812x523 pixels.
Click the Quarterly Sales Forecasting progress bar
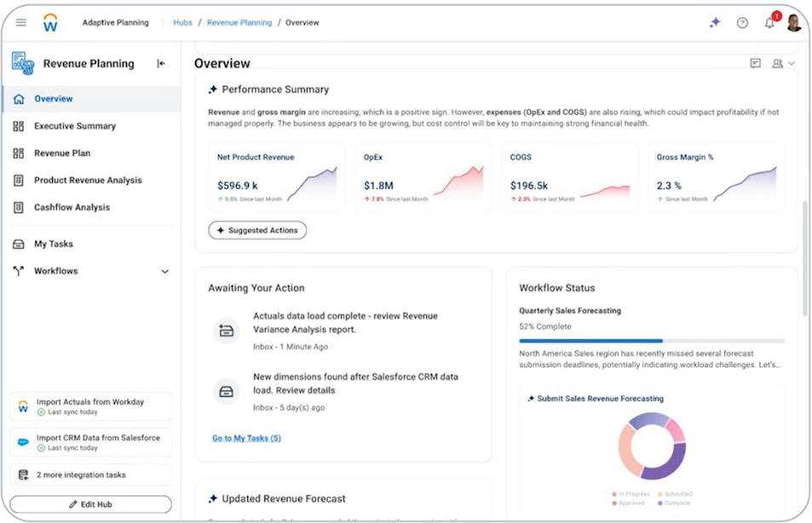(652, 341)
